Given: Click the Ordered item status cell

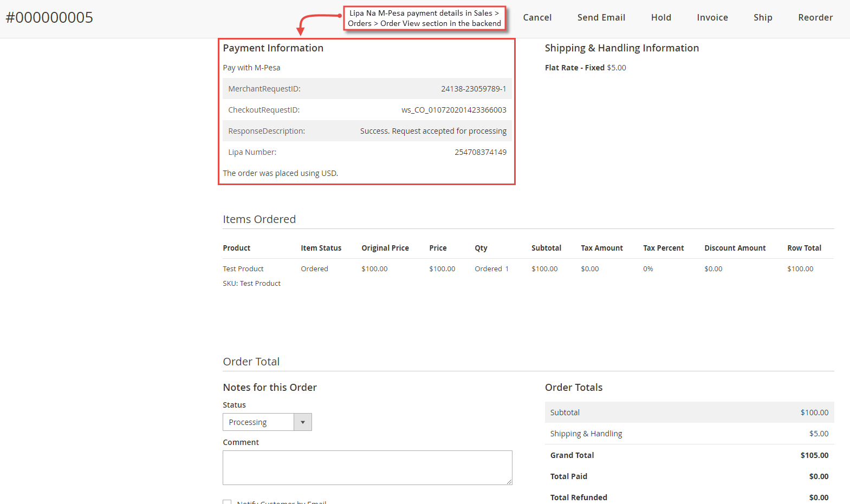Looking at the screenshot, I should click(315, 269).
